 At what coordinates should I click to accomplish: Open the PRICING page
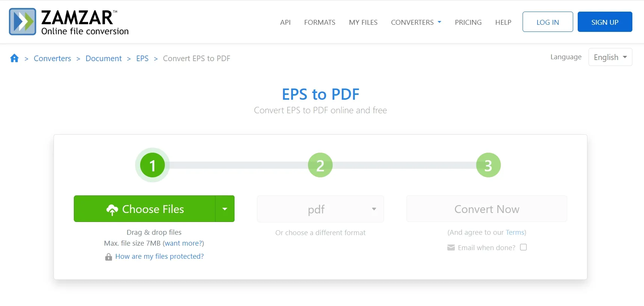[468, 22]
